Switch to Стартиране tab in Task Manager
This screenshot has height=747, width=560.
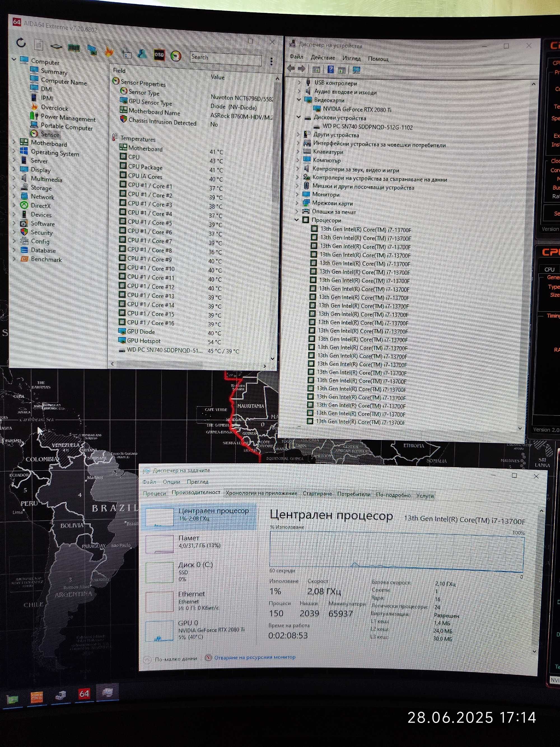click(317, 494)
